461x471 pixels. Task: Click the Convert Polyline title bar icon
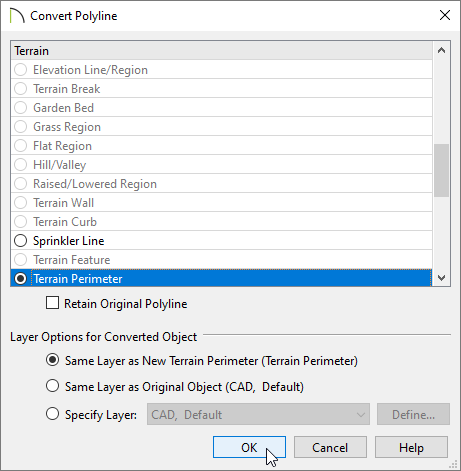pos(17,16)
